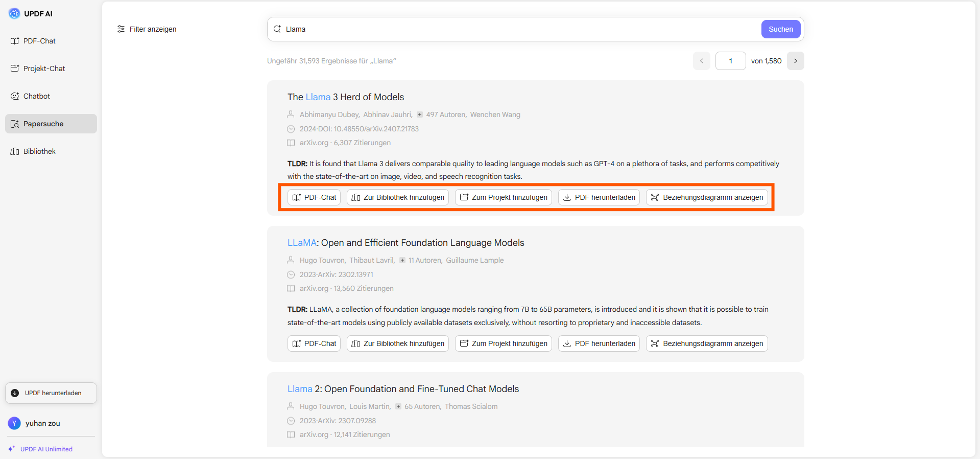Viewport: 980px width, 459px height.
Task: Open Llama 2: Open Foundation title
Action: tap(403, 389)
